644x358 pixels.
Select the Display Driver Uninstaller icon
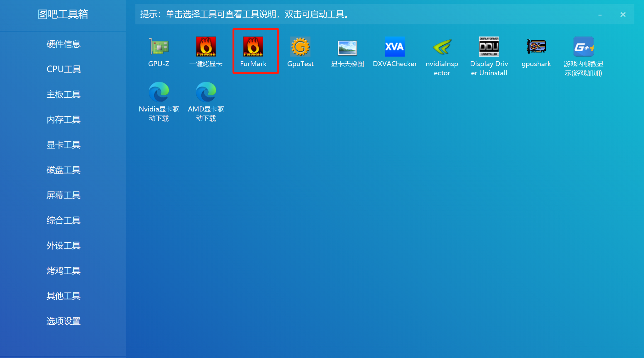(x=489, y=47)
